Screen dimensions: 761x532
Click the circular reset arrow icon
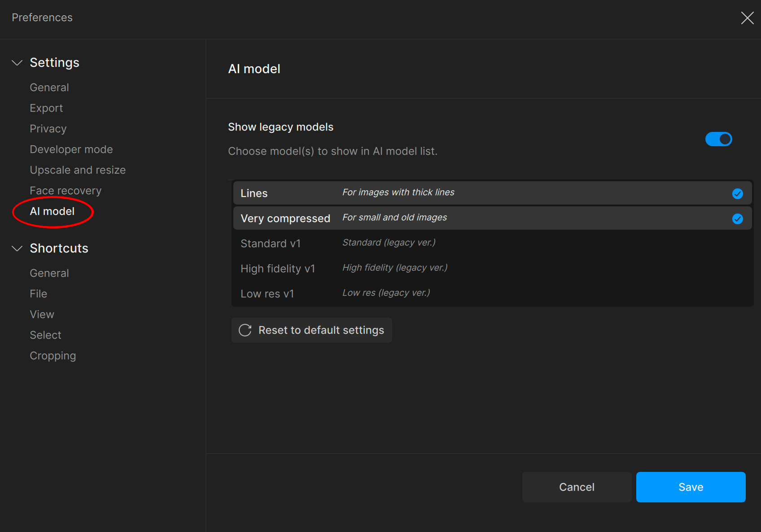pos(245,330)
